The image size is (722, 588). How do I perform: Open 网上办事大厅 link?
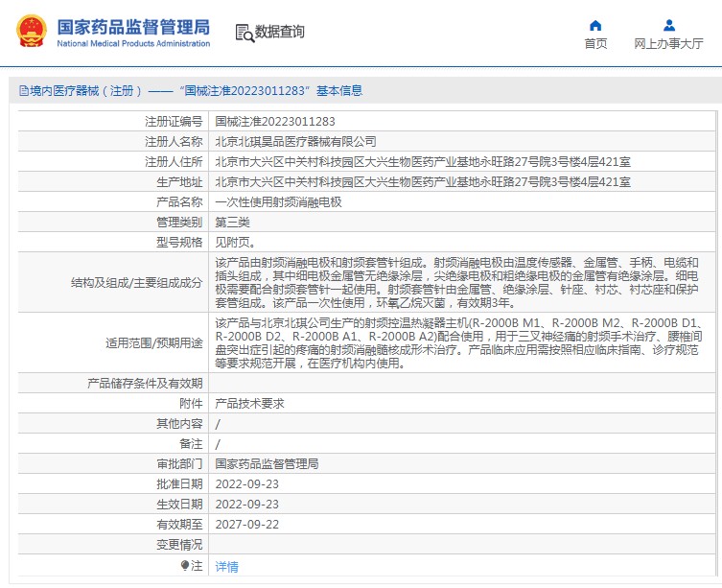point(668,44)
